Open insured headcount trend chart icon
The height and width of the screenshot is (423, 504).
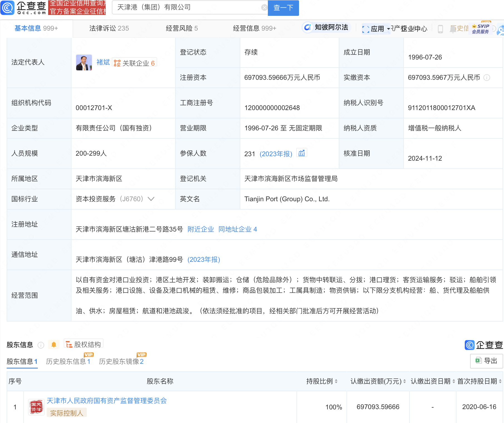[x=302, y=153]
